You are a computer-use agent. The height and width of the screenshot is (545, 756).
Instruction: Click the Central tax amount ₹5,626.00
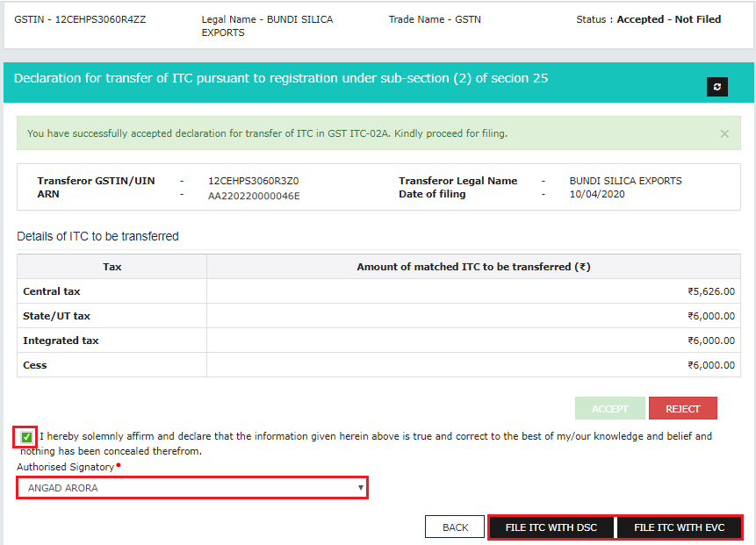coord(711,291)
